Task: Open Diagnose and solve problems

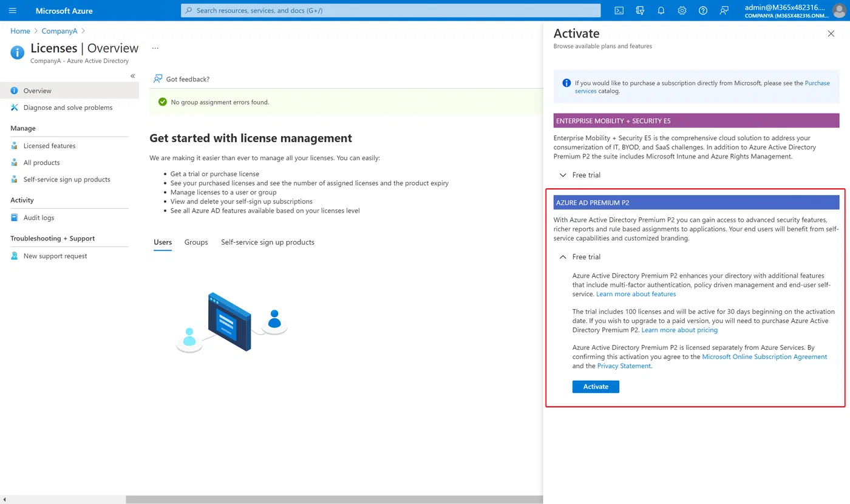Action: click(69, 107)
